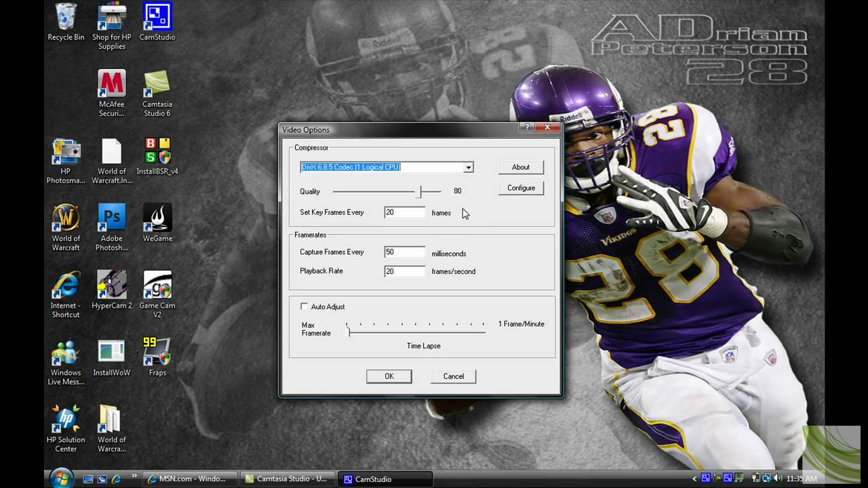This screenshot has width=868, height=488.
Task: Open Internet - Shortcut desktop icon
Action: click(66, 295)
